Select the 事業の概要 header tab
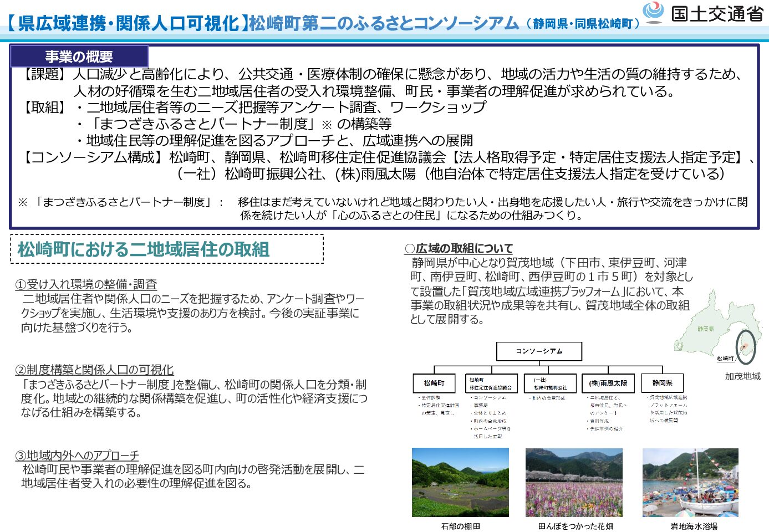The image size is (769, 532). [x=79, y=57]
